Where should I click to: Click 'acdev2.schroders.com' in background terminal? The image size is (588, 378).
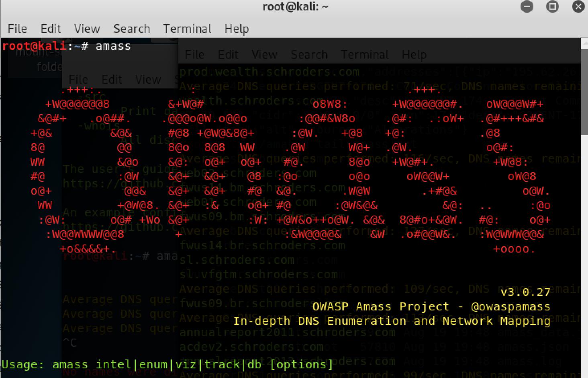point(251,347)
